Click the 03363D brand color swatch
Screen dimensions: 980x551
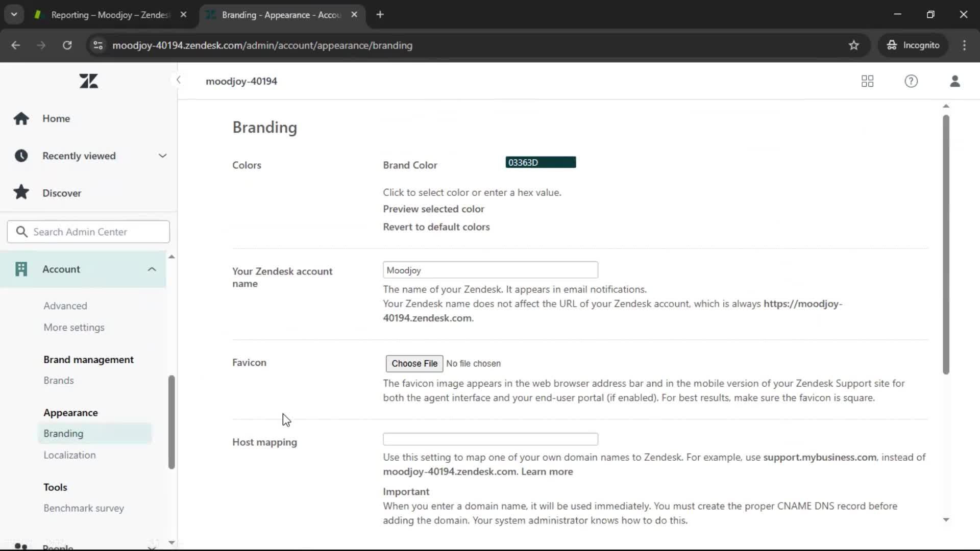pyautogui.click(x=541, y=162)
